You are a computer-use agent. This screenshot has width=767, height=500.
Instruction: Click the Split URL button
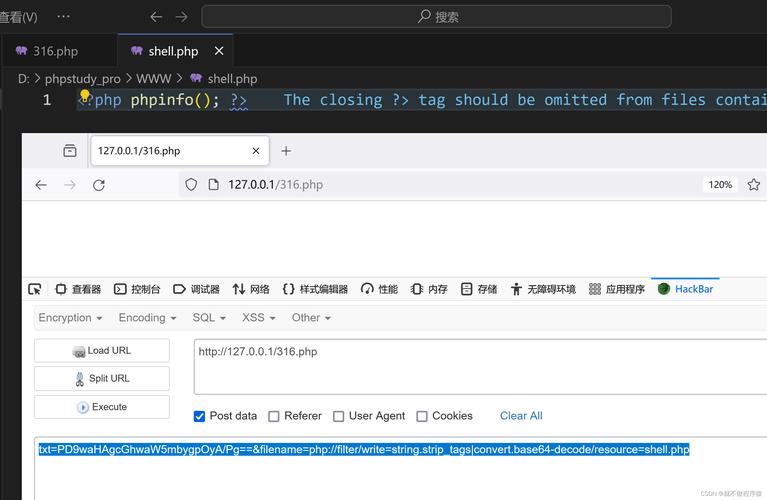coord(102,379)
